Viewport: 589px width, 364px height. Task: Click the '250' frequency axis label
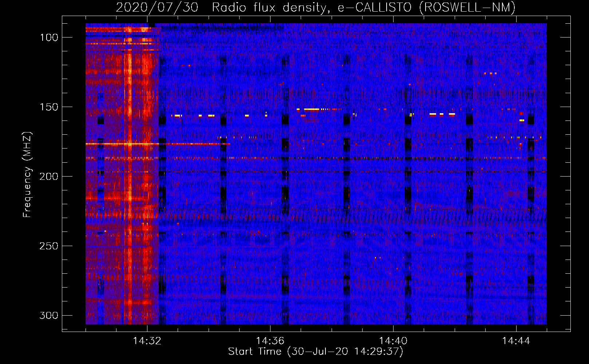tap(49, 246)
